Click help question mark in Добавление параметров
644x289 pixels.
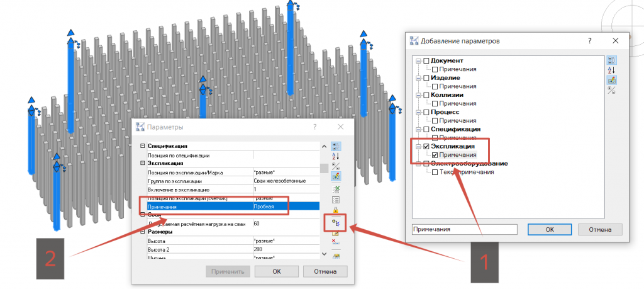tap(590, 41)
